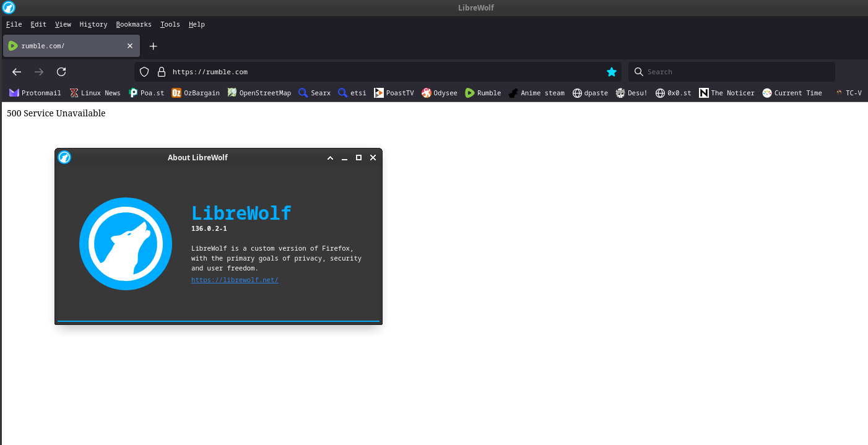Open a new tab with plus button
Image resolution: width=868 pixels, height=445 pixels.
point(154,46)
